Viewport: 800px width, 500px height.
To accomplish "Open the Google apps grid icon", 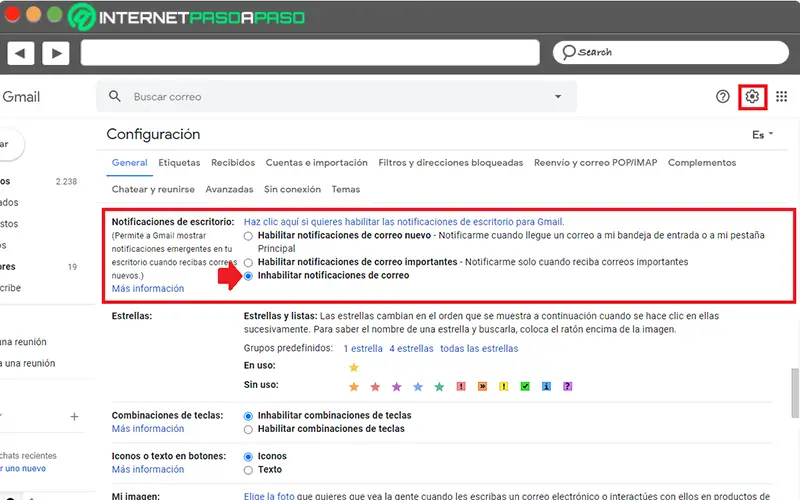I will click(782, 96).
